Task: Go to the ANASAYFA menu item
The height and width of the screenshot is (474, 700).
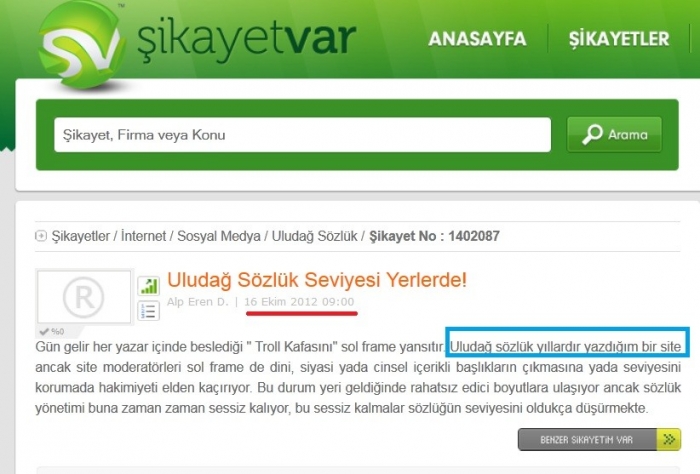Action: [x=477, y=39]
